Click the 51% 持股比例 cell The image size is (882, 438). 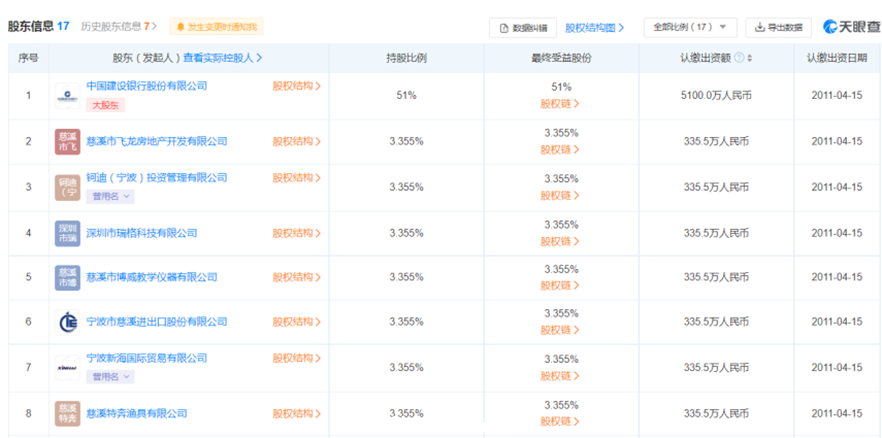point(406,96)
